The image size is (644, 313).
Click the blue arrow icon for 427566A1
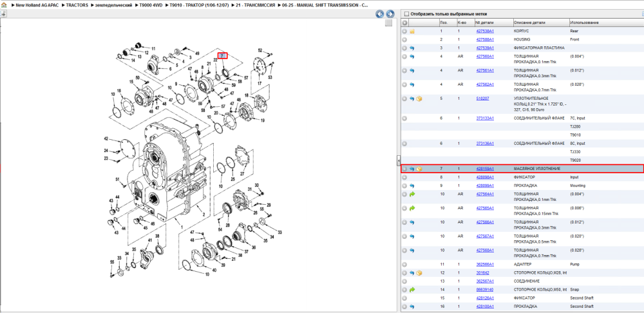412,222
